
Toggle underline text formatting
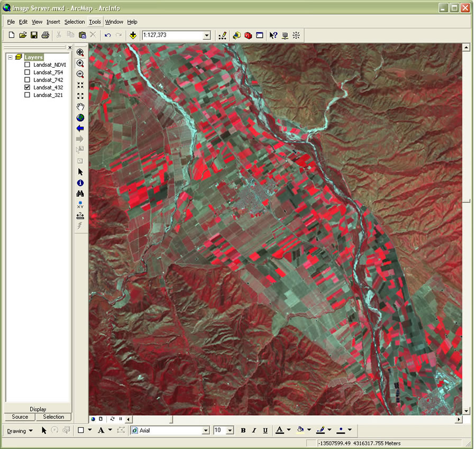[266, 430]
